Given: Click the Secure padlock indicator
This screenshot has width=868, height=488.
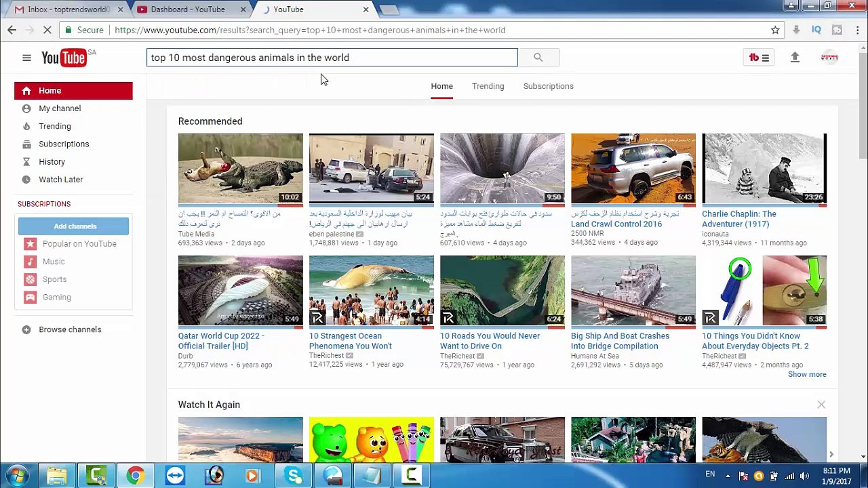Looking at the screenshot, I should click(x=84, y=30).
